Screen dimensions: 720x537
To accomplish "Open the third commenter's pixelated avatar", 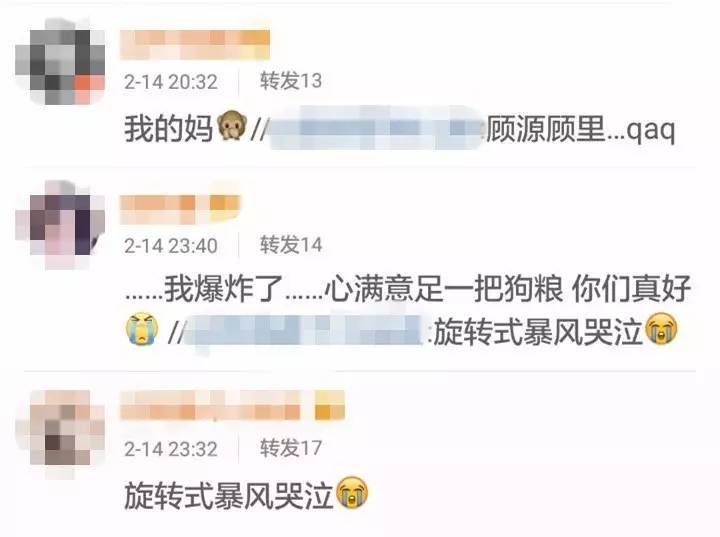I will click(60, 433).
